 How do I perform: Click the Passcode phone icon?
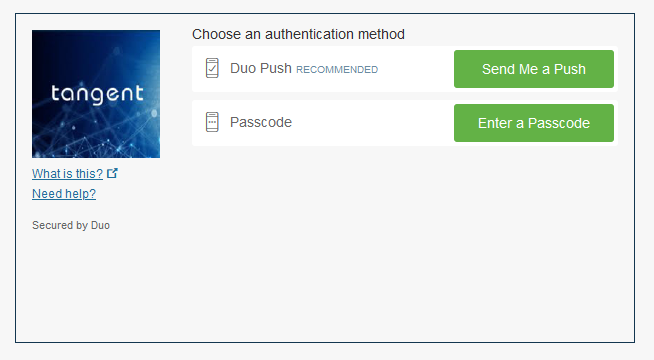pos(212,122)
